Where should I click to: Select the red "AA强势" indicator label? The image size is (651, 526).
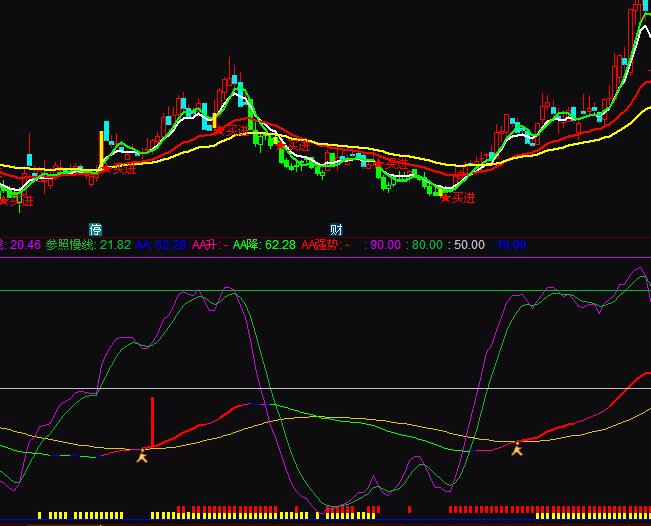pyautogui.click(x=325, y=244)
